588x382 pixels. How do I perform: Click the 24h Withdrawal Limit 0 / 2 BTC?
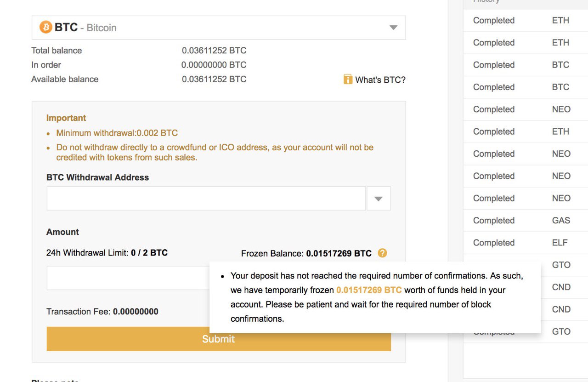tap(149, 253)
